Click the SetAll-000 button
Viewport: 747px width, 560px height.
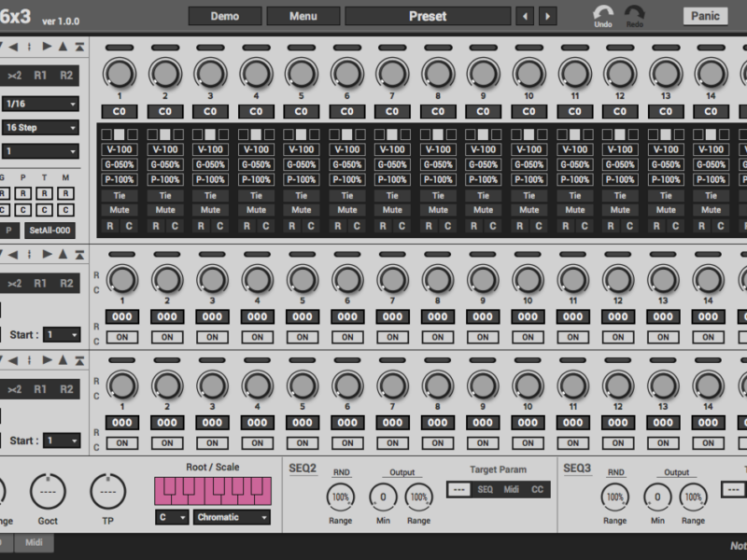click(49, 230)
